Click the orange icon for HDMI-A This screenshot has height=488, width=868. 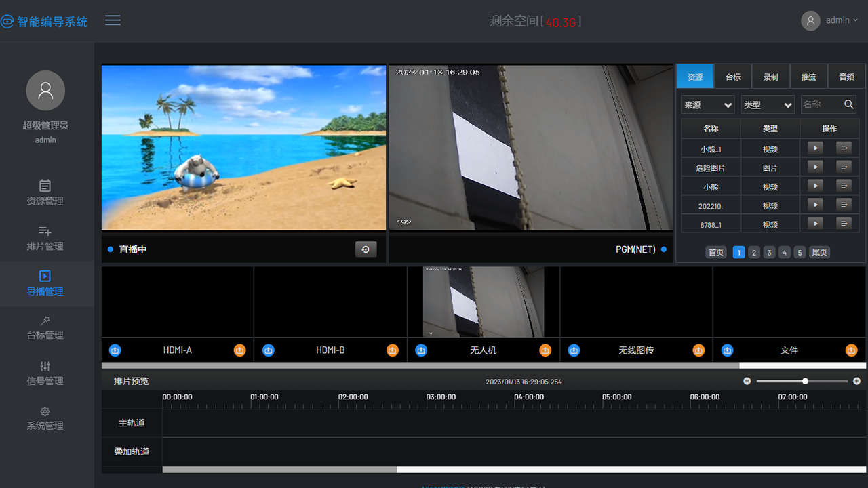coord(239,350)
